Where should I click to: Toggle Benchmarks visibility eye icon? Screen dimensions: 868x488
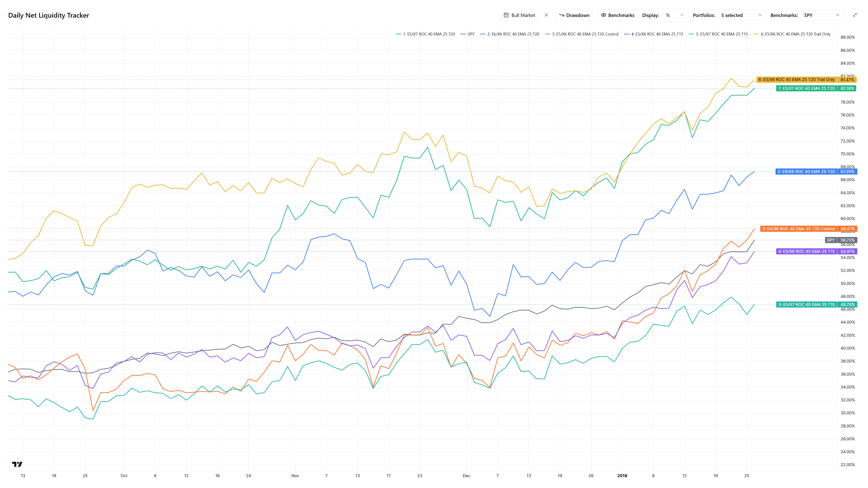[603, 15]
